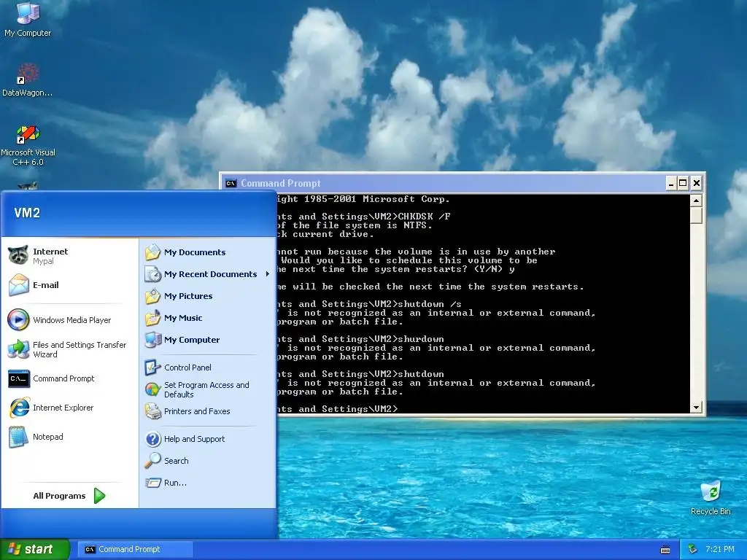The height and width of the screenshot is (560, 747).
Task: Click the start button
Action: (x=35, y=549)
